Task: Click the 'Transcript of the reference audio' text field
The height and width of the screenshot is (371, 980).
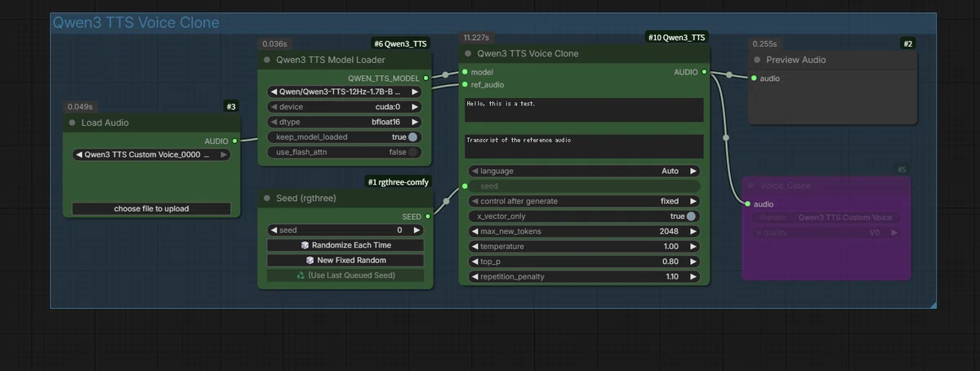Action: click(584, 146)
